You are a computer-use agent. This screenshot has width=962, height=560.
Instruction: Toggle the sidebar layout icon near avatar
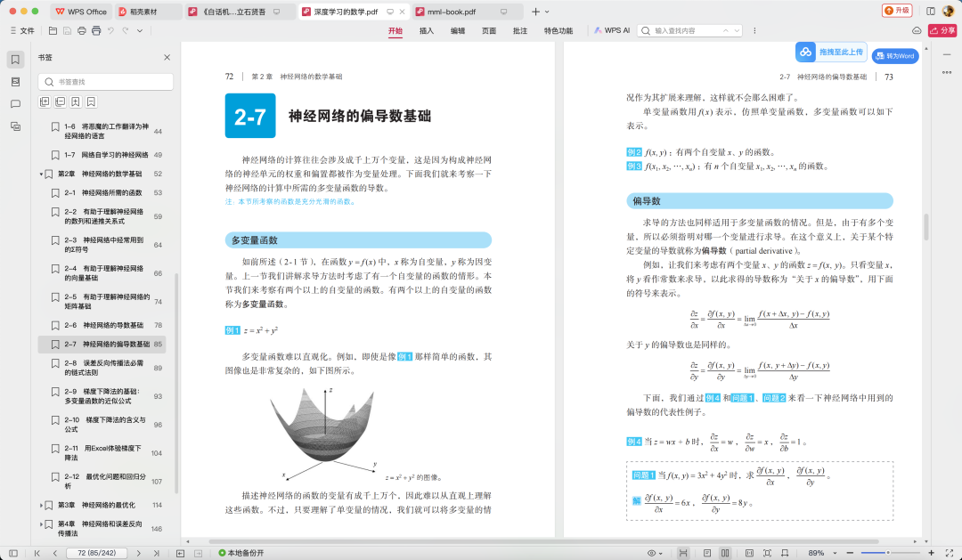[931, 11]
